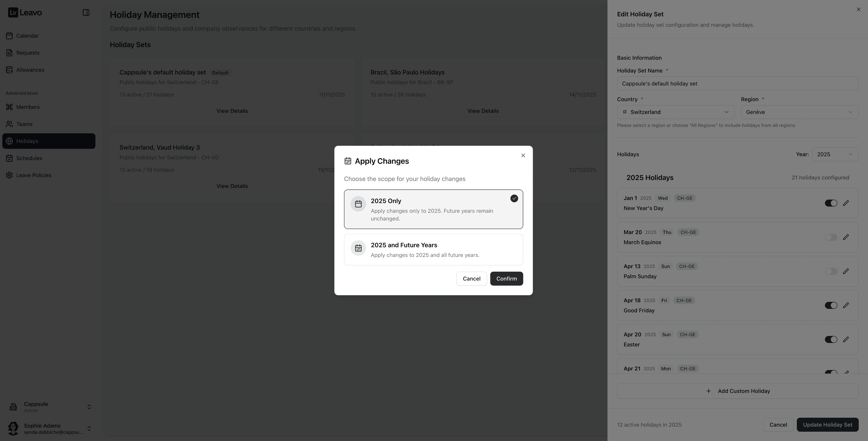
Task: Click the Leavo logo icon
Action: pyautogui.click(x=13, y=12)
